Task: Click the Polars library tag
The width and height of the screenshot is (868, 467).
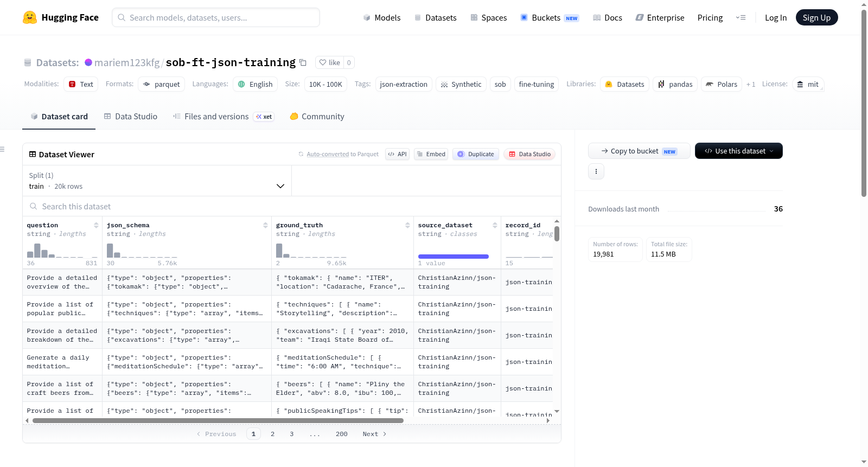Action: 722,84
